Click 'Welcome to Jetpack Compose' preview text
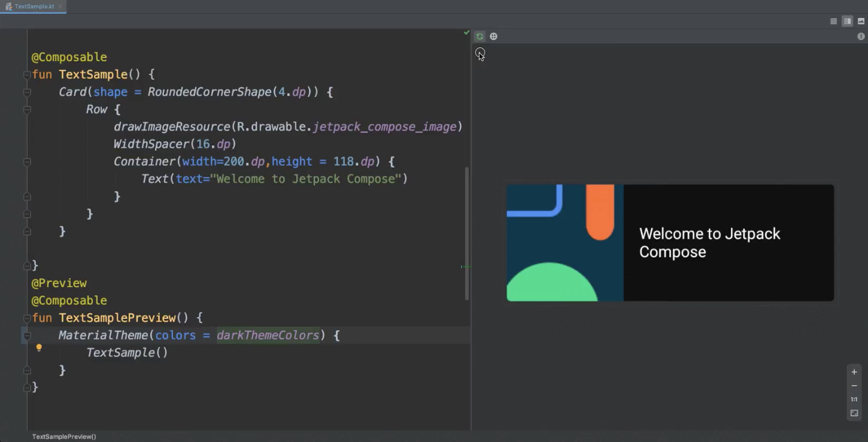 click(x=709, y=243)
